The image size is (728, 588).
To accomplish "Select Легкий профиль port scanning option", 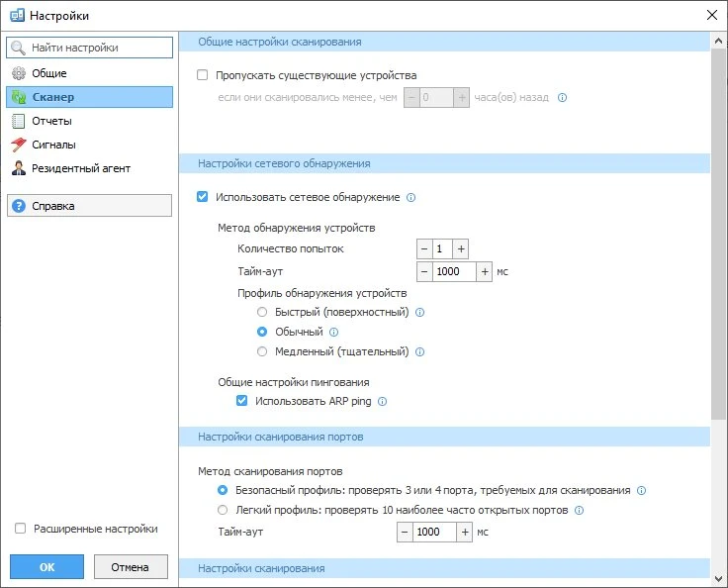I will pyautogui.click(x=222, y=511).
